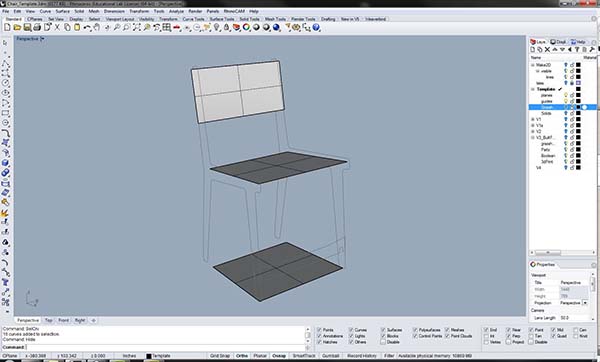This screenshot has height=362, width=600.
Task: Click the light bulb Hide/Show icon
Action: pos(217,28)
